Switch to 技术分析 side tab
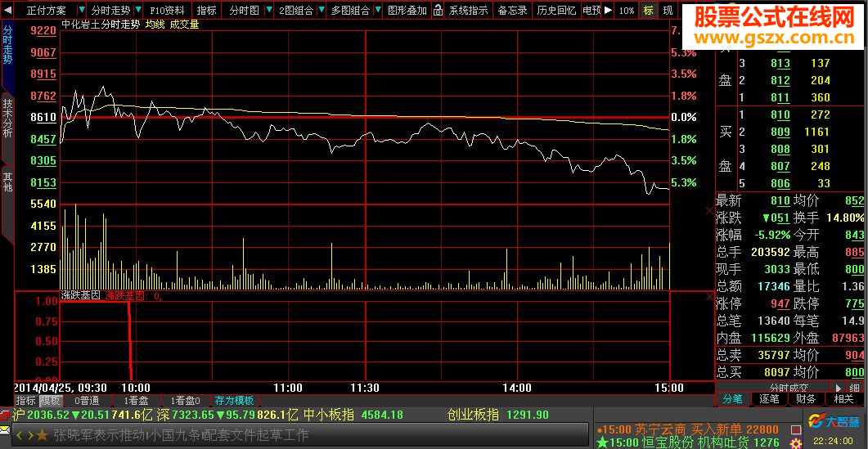Image resolution: width=868 pixels, height=449 pixels. tap(7, 117)
